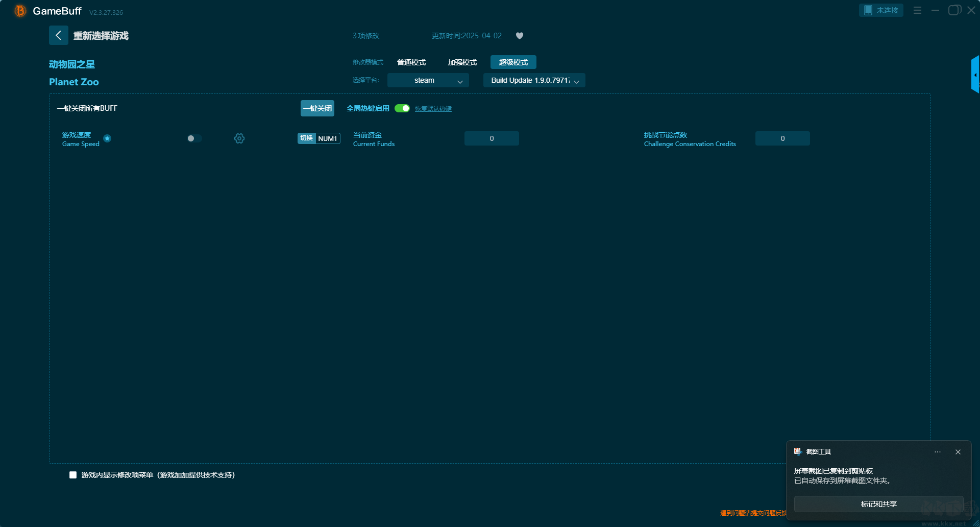Screen dimensions: 980x527
Task: Click the update time 2025-04-02 text
Action: click(467, 36)
